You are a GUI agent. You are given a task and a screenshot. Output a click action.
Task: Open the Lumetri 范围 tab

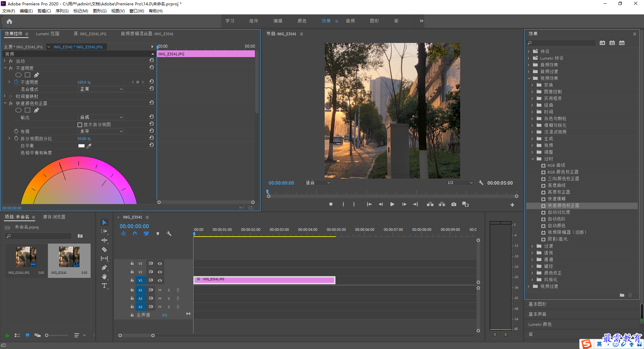(48, 34)
